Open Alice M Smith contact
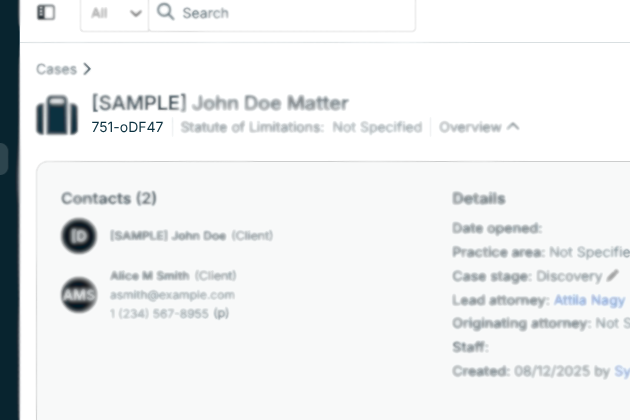 (149, 275)
